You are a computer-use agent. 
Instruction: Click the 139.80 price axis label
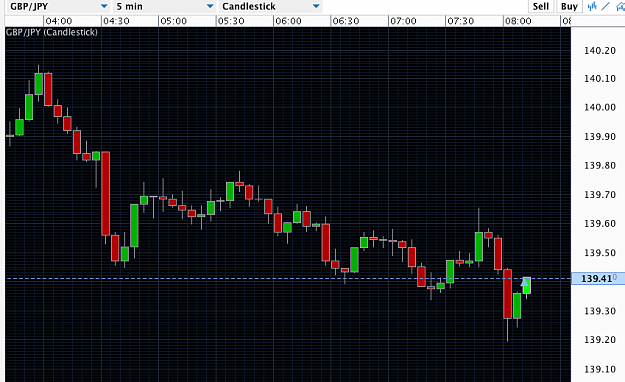click(x=600, y=165)
